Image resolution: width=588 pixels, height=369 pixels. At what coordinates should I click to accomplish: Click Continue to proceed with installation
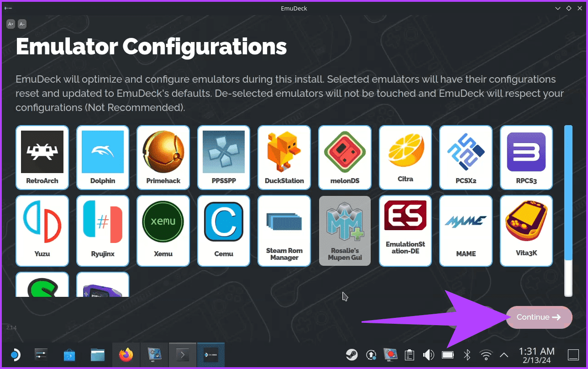(x=539, y=317)
